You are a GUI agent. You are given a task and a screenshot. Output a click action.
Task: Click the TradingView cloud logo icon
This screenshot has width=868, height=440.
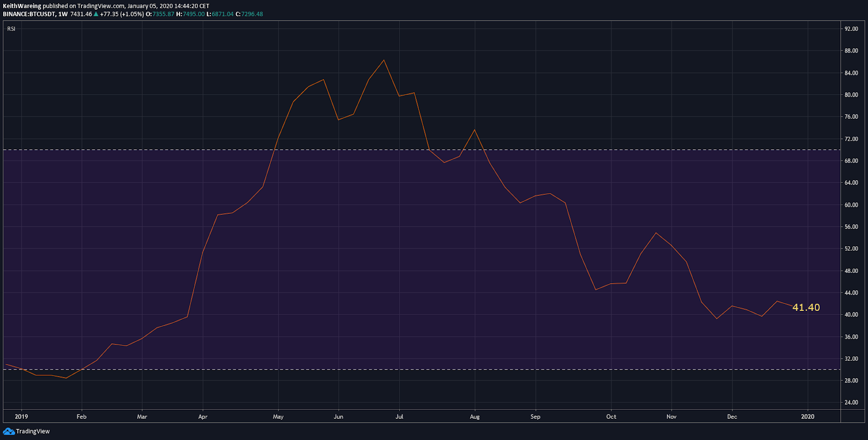9,431
